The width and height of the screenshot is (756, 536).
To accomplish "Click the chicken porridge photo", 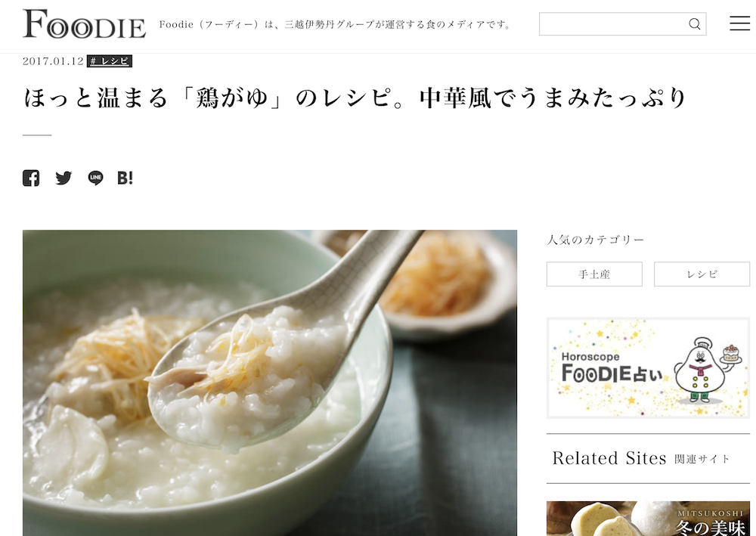I will 270,383.
